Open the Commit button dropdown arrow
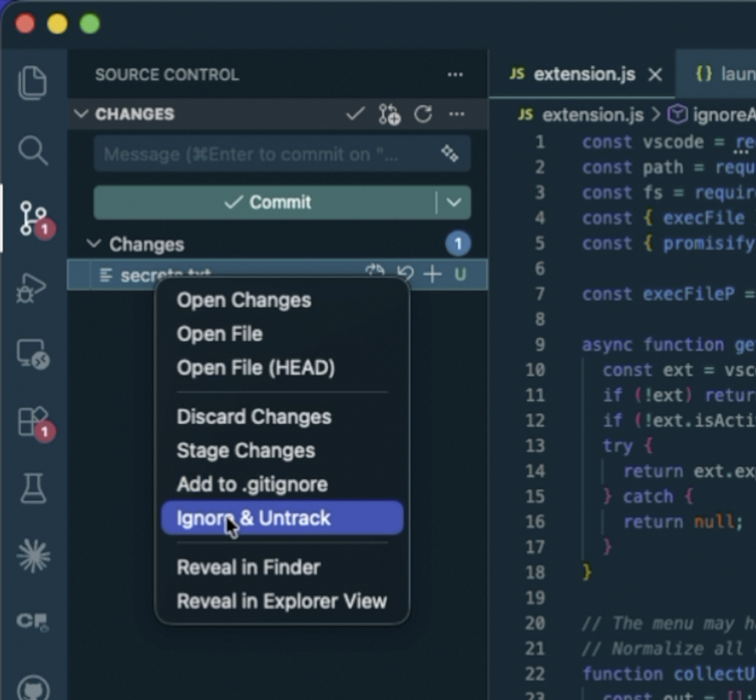 tap(454, 203)
